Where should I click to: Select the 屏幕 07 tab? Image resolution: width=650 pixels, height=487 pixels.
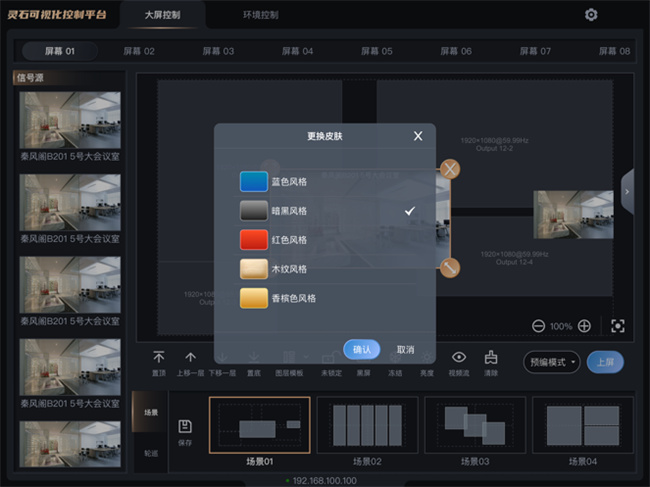(x=535, y=51)
